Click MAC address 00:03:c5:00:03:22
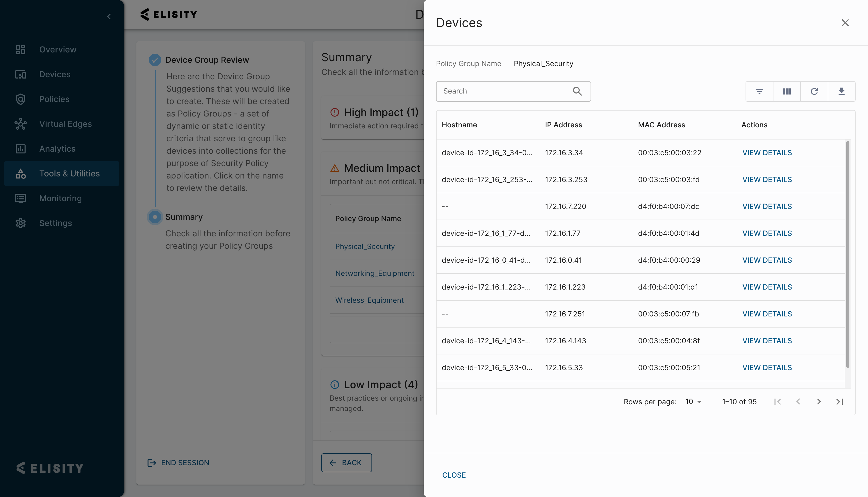This screenshot has width=868, height=497. click(x=670, y=153)
